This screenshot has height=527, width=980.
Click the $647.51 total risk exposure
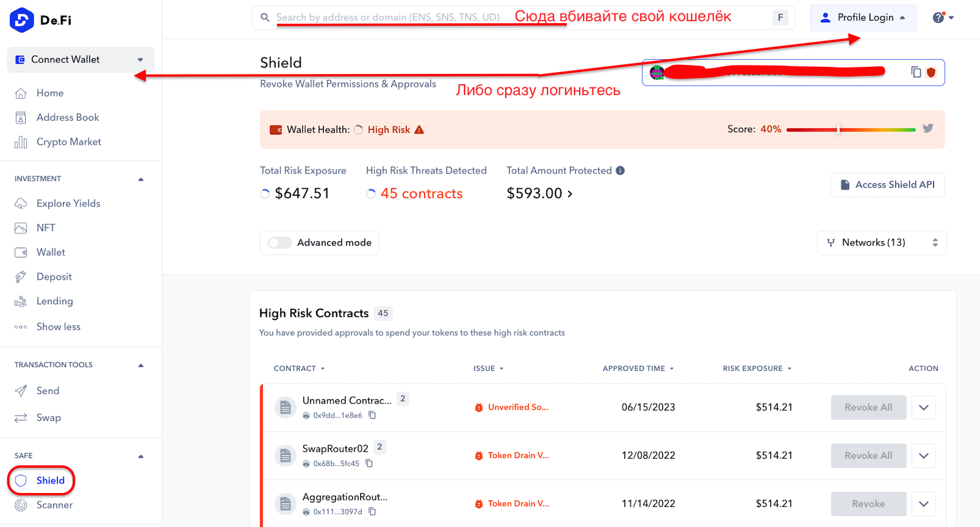click(x=302, y=193)
